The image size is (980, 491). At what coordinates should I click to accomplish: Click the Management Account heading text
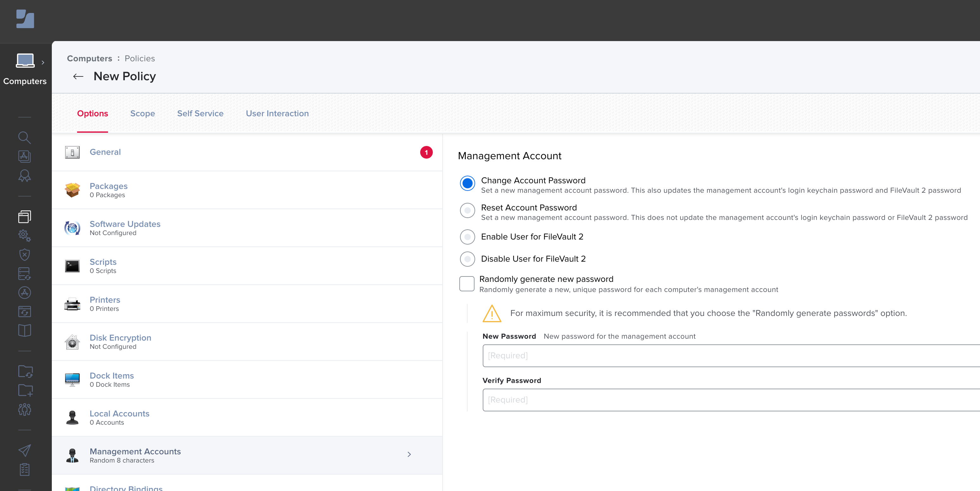tap(509, 156)
